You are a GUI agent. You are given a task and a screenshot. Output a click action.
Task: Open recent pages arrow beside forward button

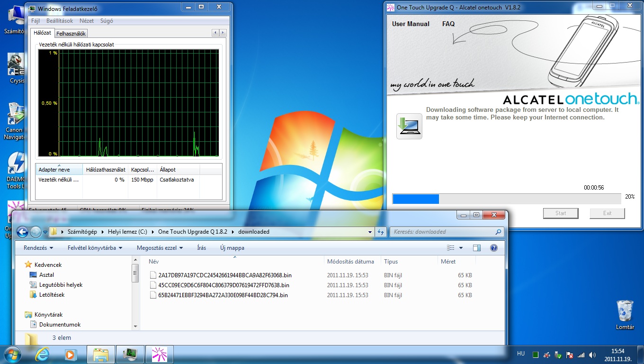(x=45, y=232)
